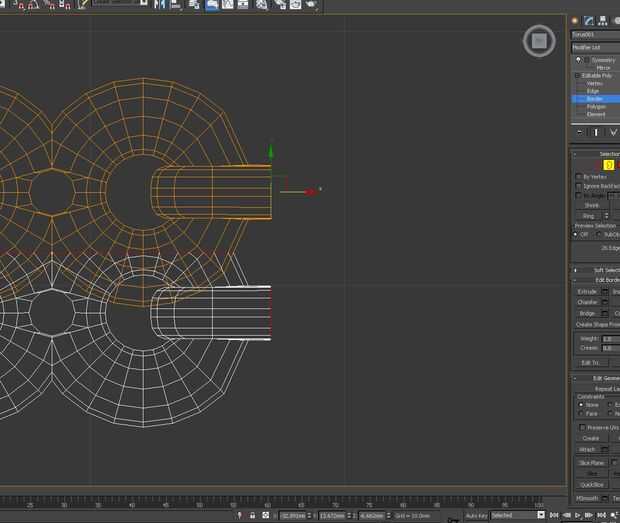
Task: Open the Create command panel tab
Action: [x=575, y=20]
